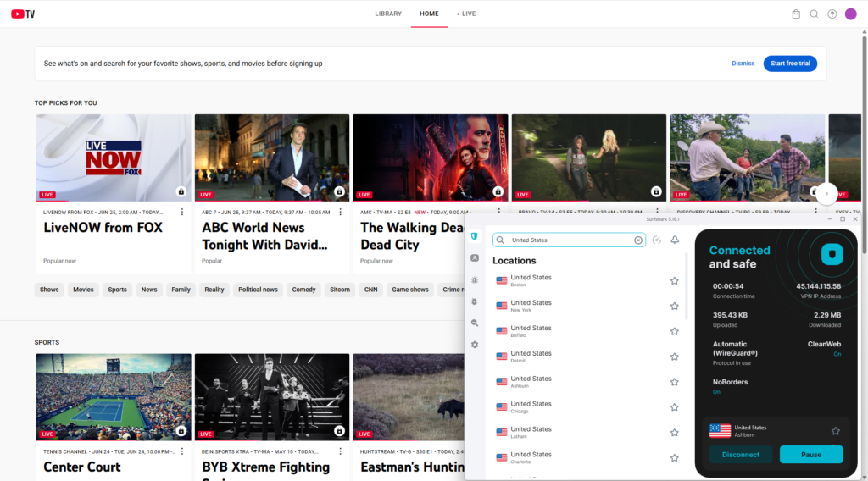Favorite the United States Detroit location

pyautogui.click(x=674, y=357)
